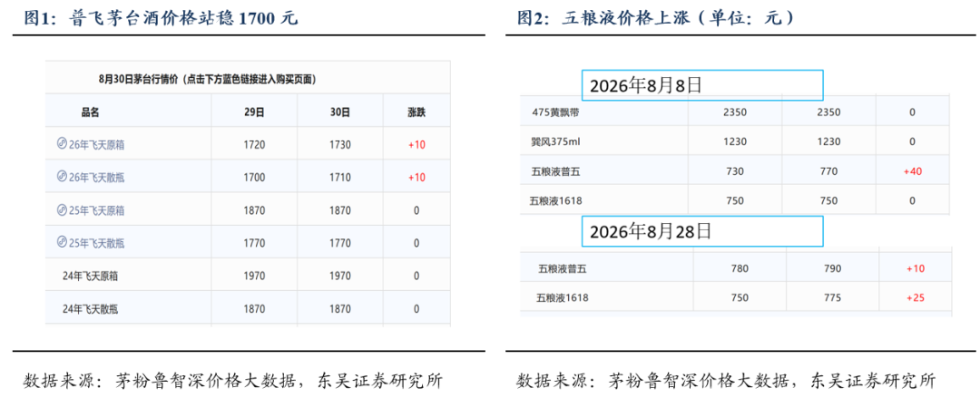Click the 775 price cell
Viewport: 980px width, 398px height.
[x=832, y=298]
